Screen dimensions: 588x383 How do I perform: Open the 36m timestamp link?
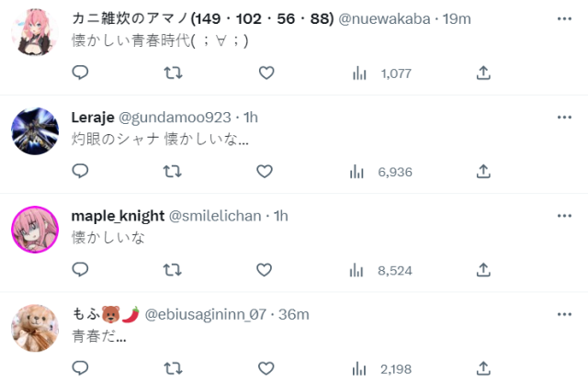click(x=294, y=315)
